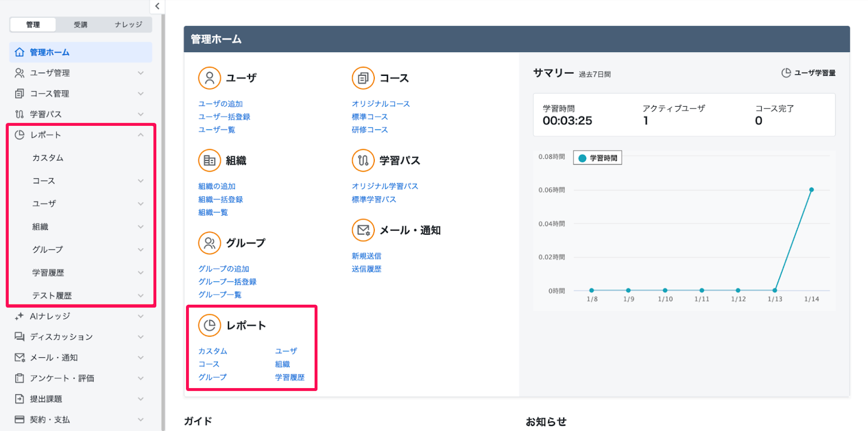
Task: Click the submission icon beside 提出課題
Action: 20,398
